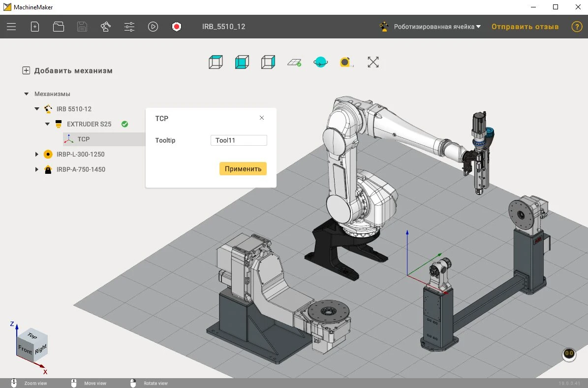Open the settings sliders icon
Screen dimensions: 588x388
coord(129,27)
